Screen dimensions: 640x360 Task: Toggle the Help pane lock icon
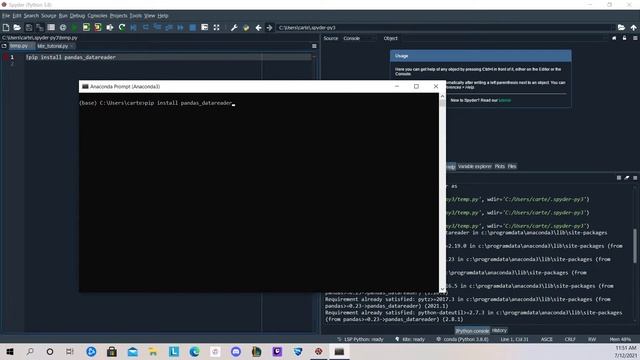[x=624, y=38]
